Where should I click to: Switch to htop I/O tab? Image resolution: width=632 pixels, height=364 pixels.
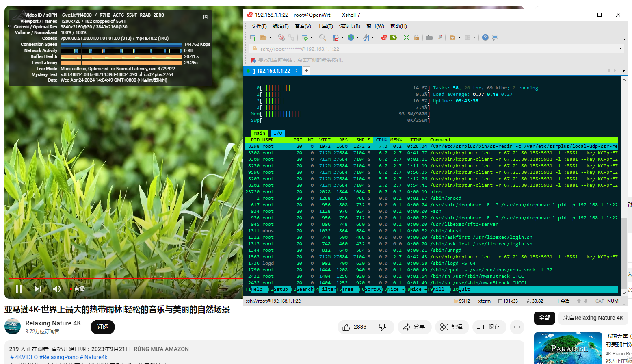pos(278,133)
